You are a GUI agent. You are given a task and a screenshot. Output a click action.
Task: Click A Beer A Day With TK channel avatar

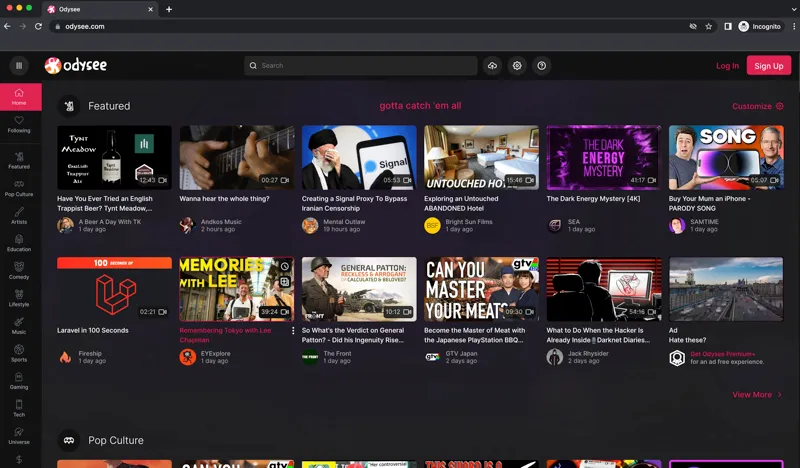click(65, 225)
